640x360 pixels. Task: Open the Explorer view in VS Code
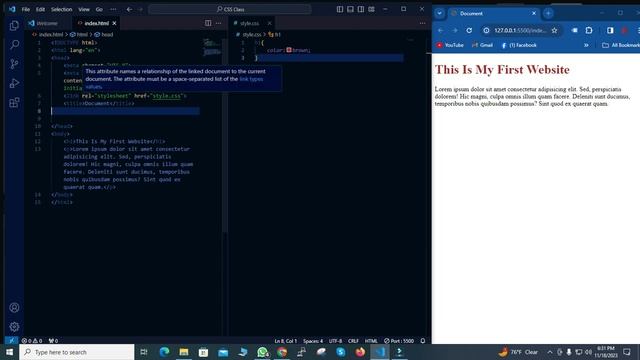(14, 25)
